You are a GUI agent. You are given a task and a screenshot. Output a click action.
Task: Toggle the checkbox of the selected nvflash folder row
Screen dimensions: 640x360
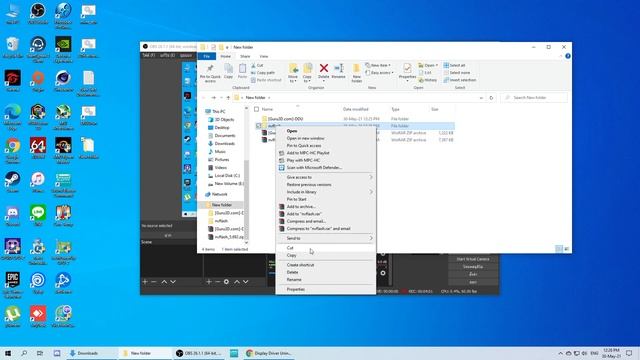258,126
